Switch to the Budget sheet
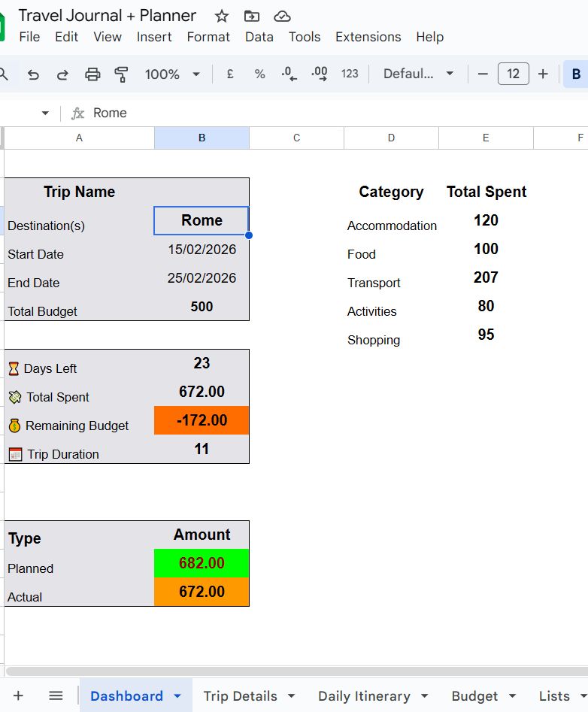 click(x=474, y=695)
